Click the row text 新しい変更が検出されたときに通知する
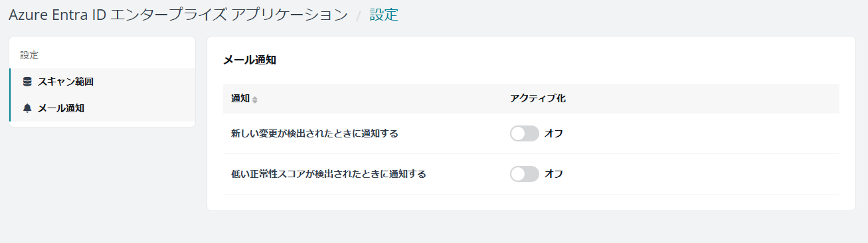 [x=315, y=133]
